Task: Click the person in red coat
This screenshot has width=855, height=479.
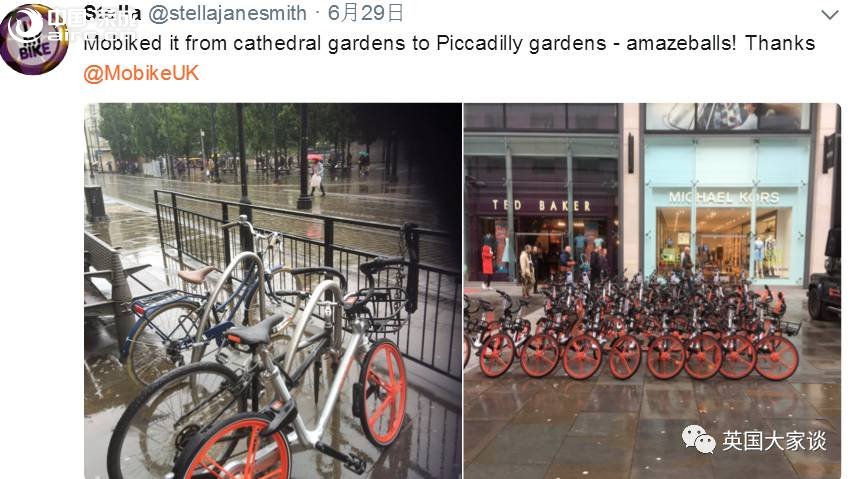Action: 487,265
